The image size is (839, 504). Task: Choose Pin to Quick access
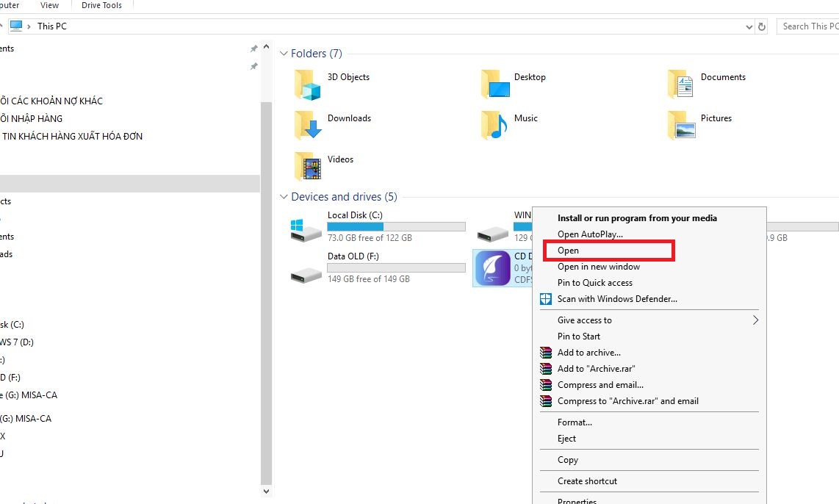(594, 283)
